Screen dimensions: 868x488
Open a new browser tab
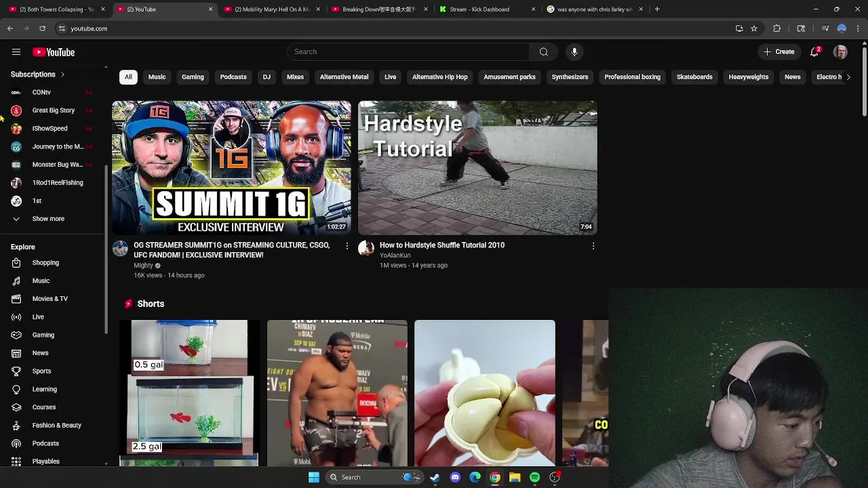tap(657, 9)
